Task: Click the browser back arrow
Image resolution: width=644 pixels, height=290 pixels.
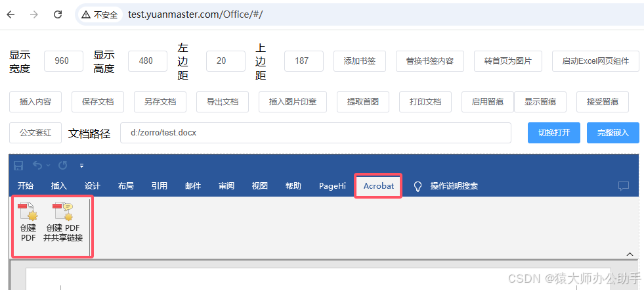Action: click(x=11, y=15)
